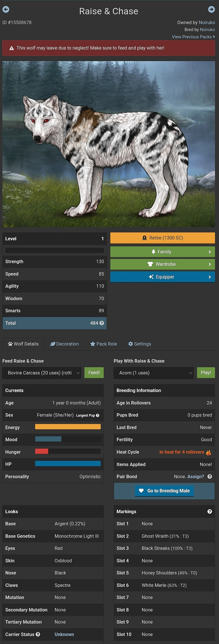Click the heat cycle flame icon
Viewport: 219px width, 644px height.
[x=209, y=452]
